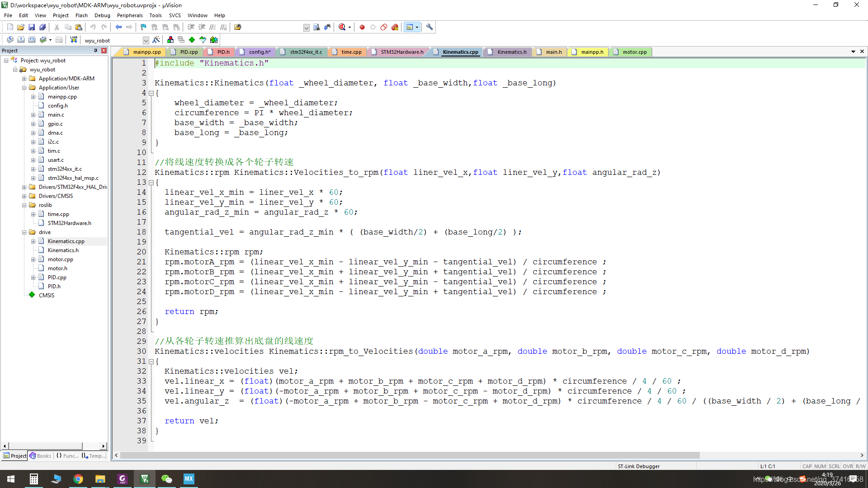Expand the Drivers/CMSIS folder
This screenshot has width=868, height=488.
(x=24, y=196)
